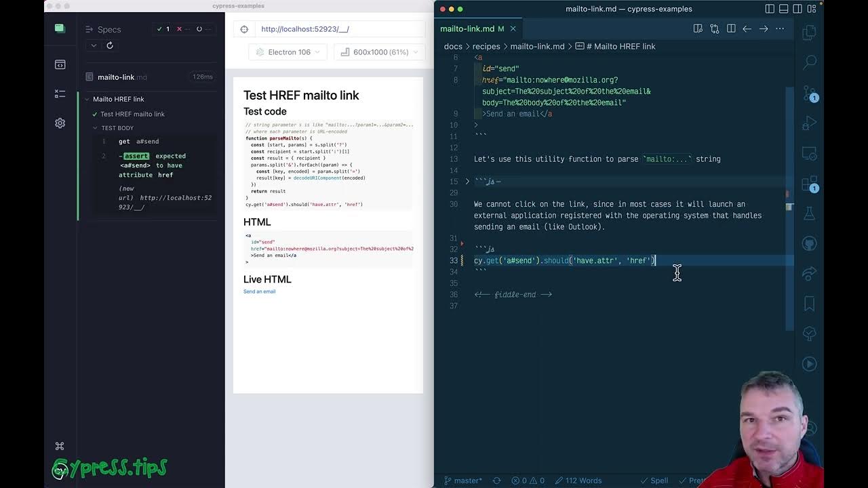
Task: Open Remote Explorer icon in activity bar
Action: tap(809, 153)
